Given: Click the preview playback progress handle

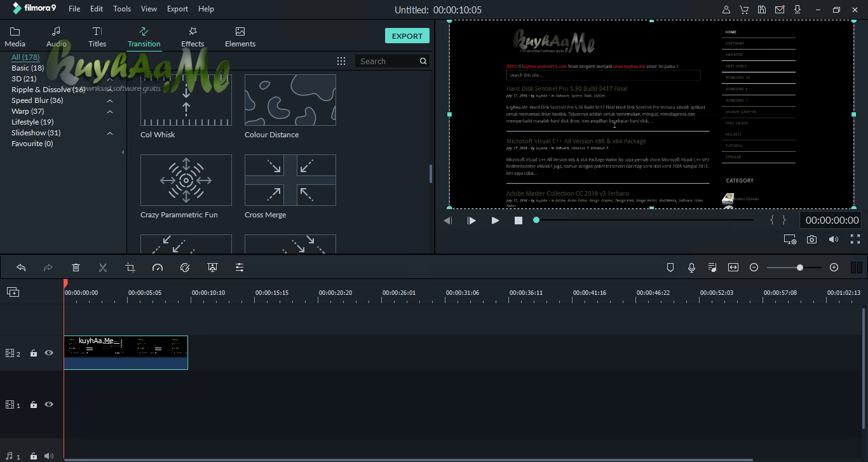Looking at the screenshot, I should [x=536, y=220].
